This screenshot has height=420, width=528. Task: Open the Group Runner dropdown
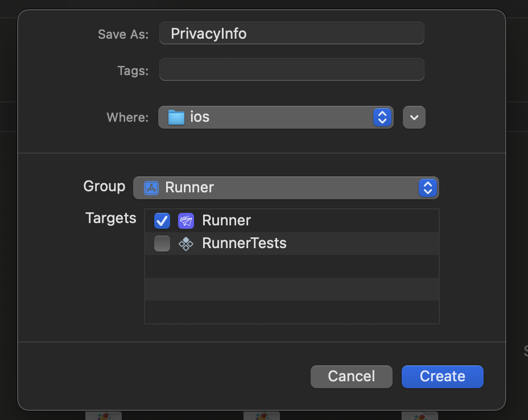(286, 188)
